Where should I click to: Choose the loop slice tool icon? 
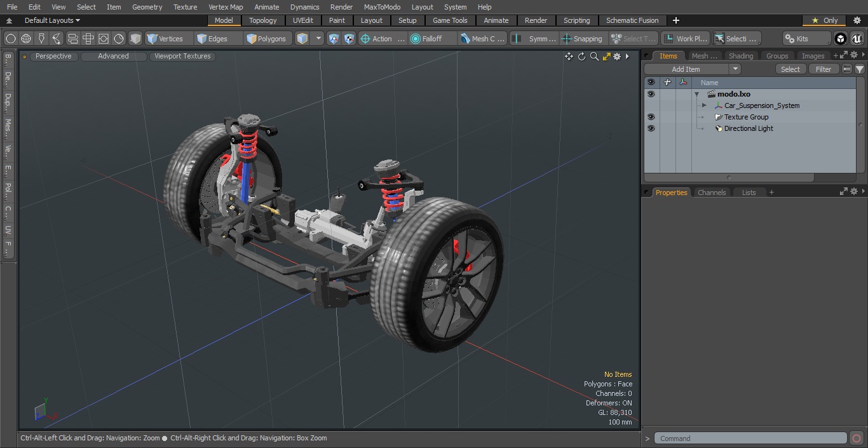click(72, 39)
